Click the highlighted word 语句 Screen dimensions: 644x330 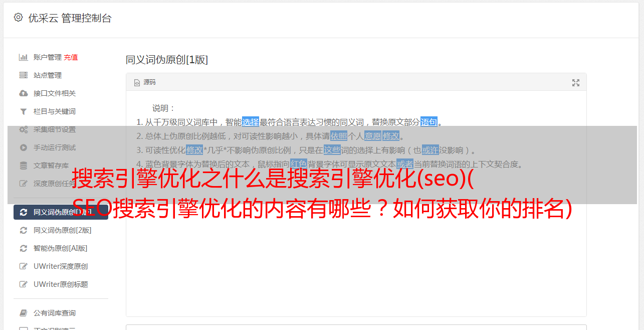[x=429, y=122]
